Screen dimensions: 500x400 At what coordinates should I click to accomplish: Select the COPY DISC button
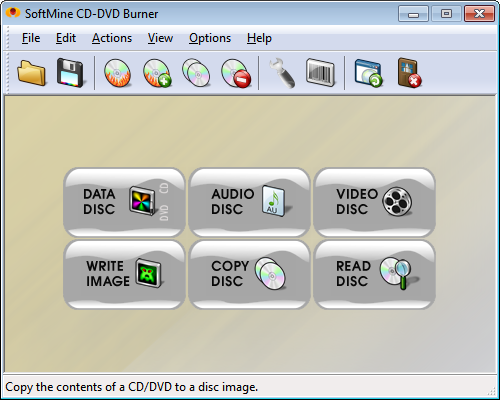click(x=249, y=274)
